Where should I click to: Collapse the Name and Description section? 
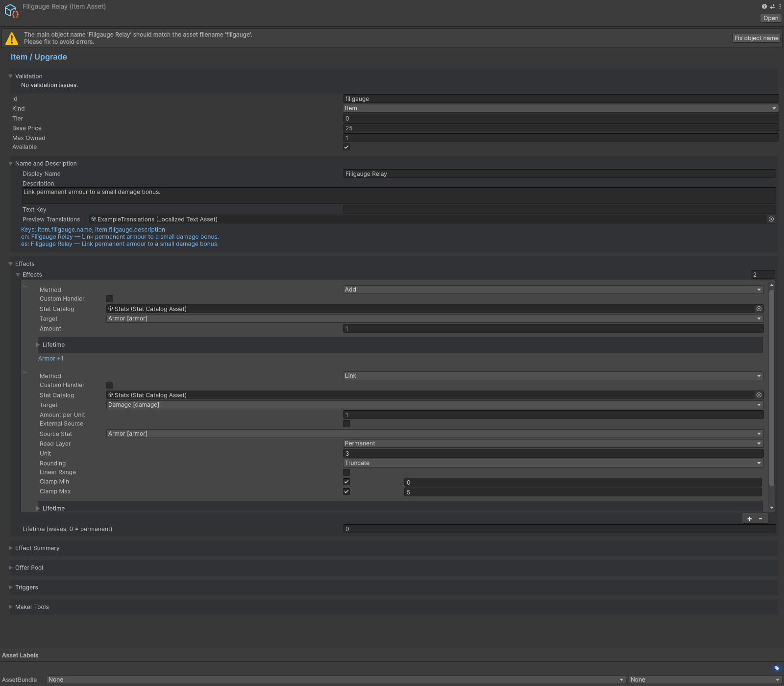point(10,164)
